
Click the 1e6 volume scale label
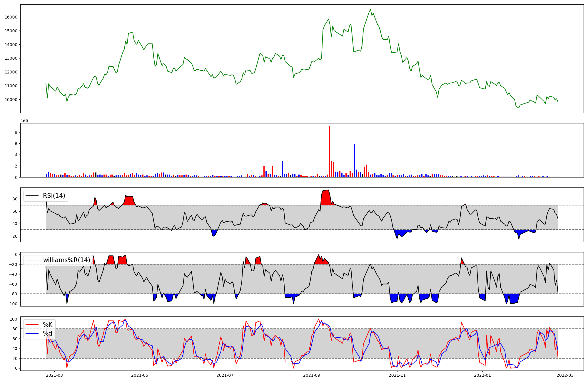(24, 121)
